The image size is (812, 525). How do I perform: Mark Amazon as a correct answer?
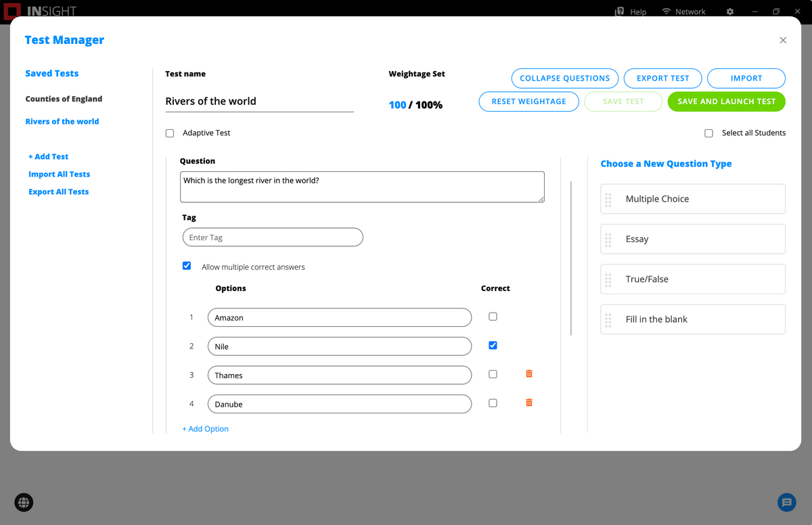tap(493, 317)
